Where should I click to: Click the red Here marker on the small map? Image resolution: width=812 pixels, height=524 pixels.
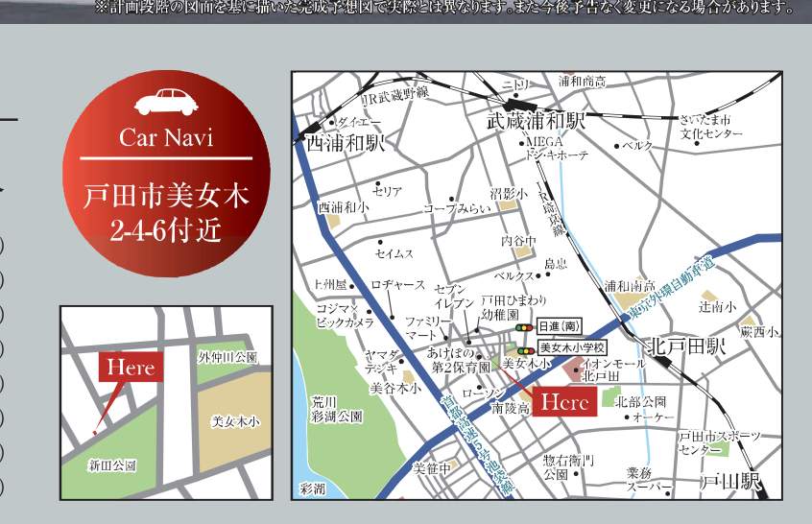coord(131,367)
